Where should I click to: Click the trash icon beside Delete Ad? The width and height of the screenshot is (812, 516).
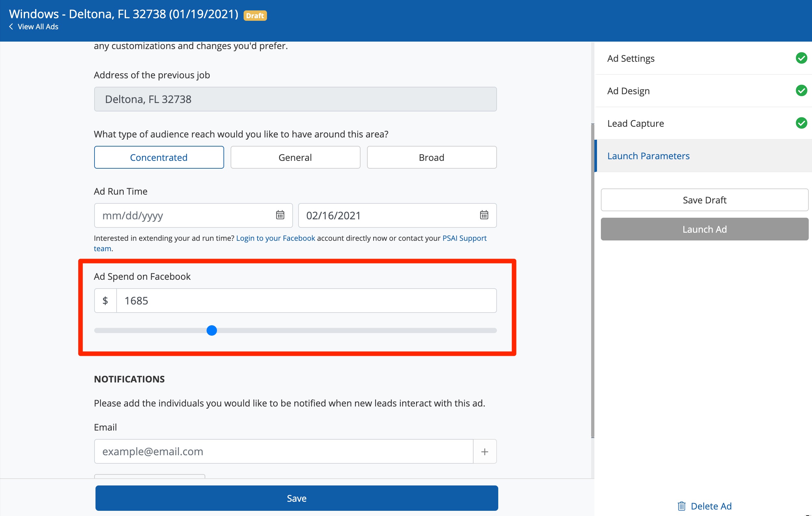tap(681, 506)
